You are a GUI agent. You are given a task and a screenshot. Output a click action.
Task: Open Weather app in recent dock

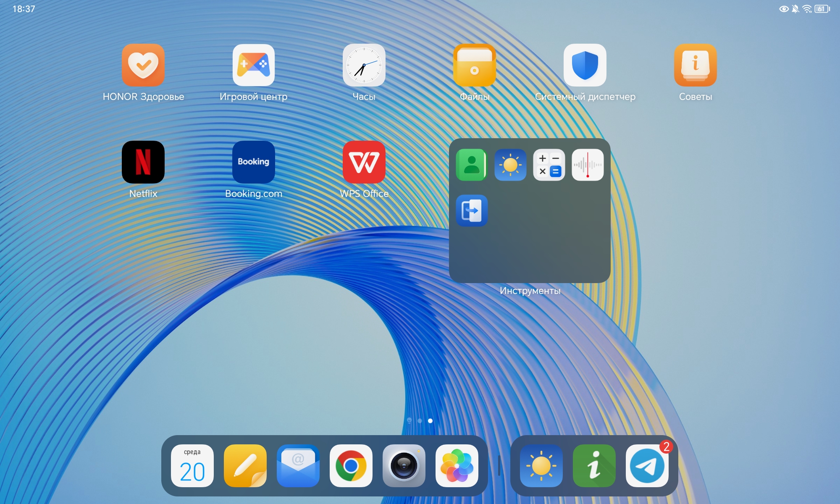pyautogui.click(x=541, y=466)
